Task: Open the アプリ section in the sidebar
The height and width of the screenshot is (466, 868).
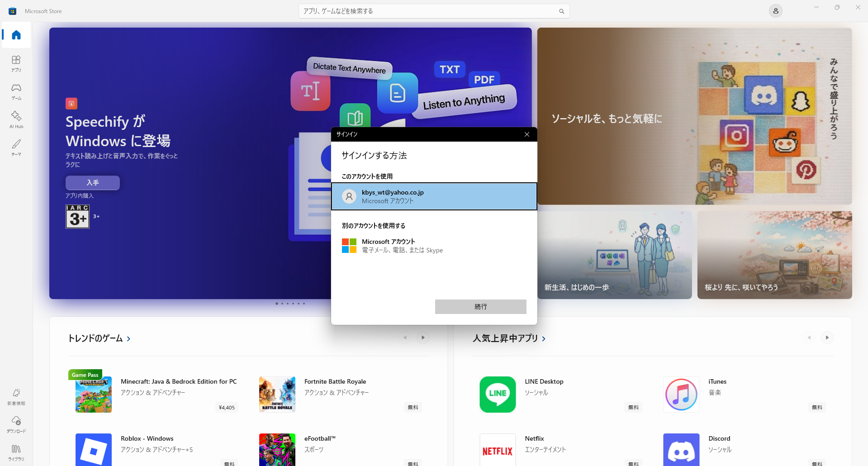Action: click(16, 63)
